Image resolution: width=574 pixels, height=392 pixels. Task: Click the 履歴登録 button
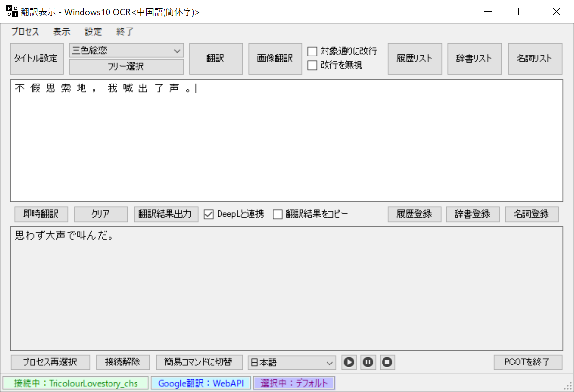(414, 214)
